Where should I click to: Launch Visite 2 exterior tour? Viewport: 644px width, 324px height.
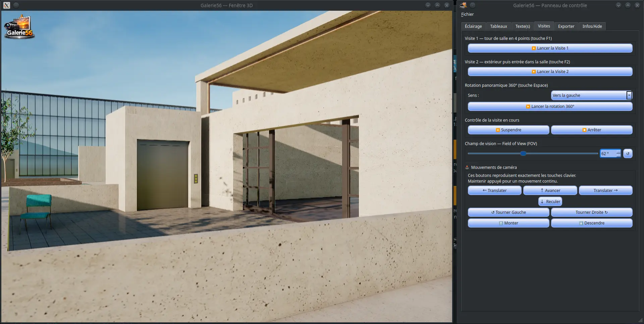550,72
